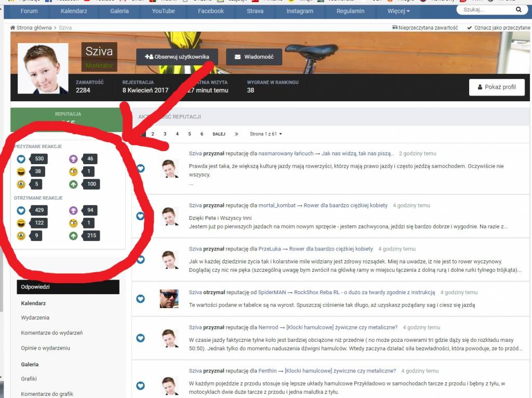Click the received sad face reaction icon with 9
The image size is (532, 398).
click(x=21, y=236)
